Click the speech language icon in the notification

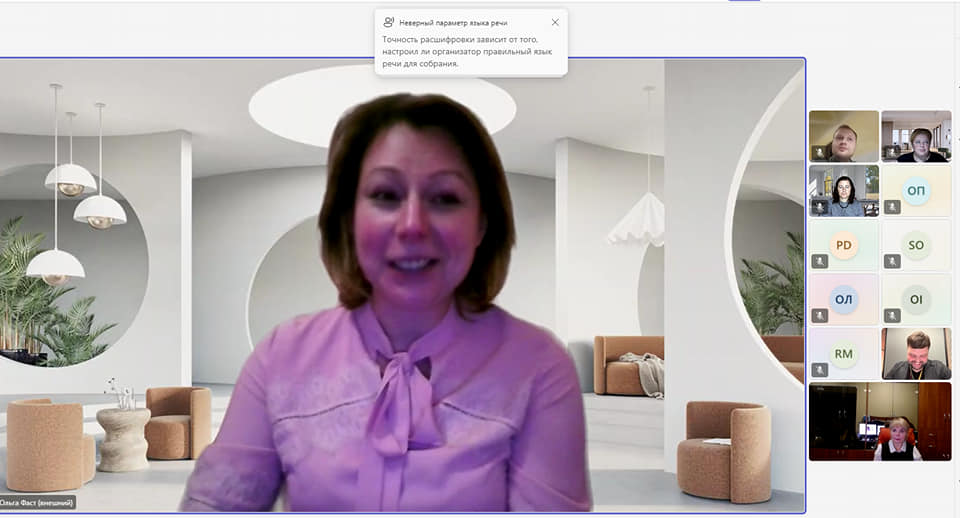coord(389,22)
